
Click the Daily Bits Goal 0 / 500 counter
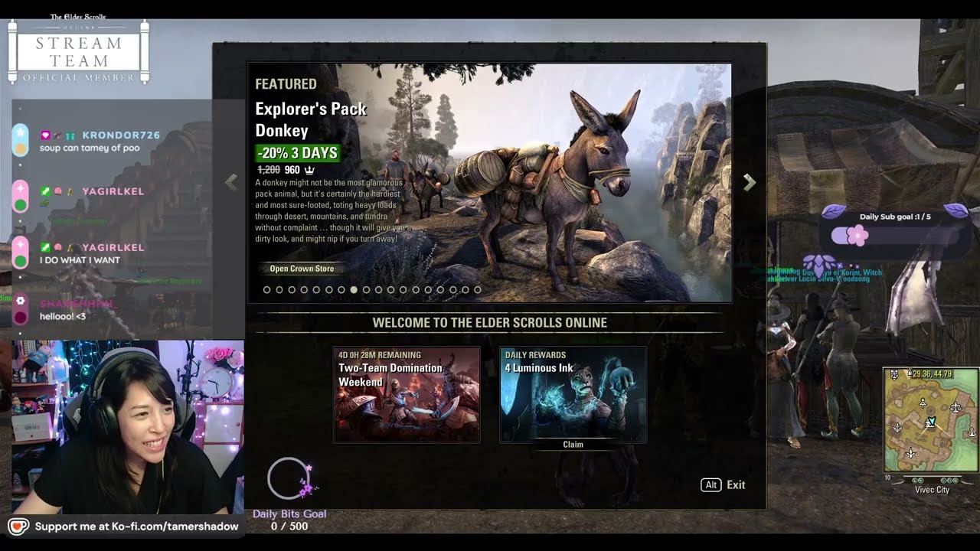pyautogui.click(x=289, y=527)
